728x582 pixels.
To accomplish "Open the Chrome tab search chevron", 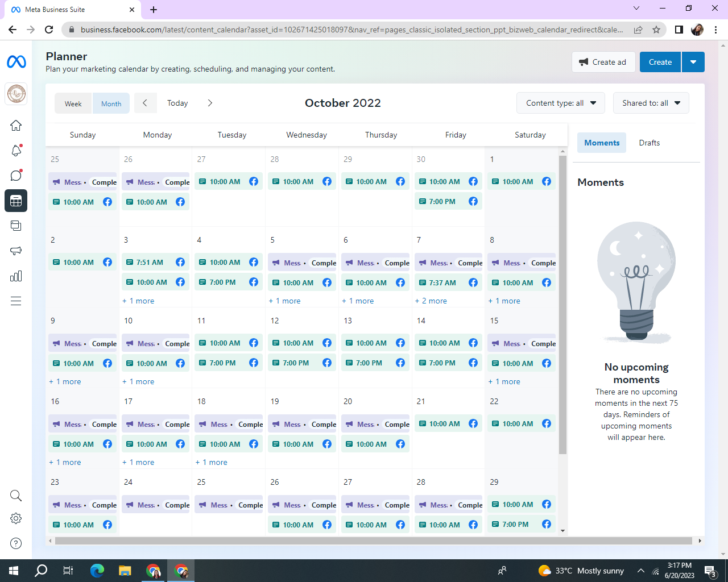I will click(x=636, y=9).
